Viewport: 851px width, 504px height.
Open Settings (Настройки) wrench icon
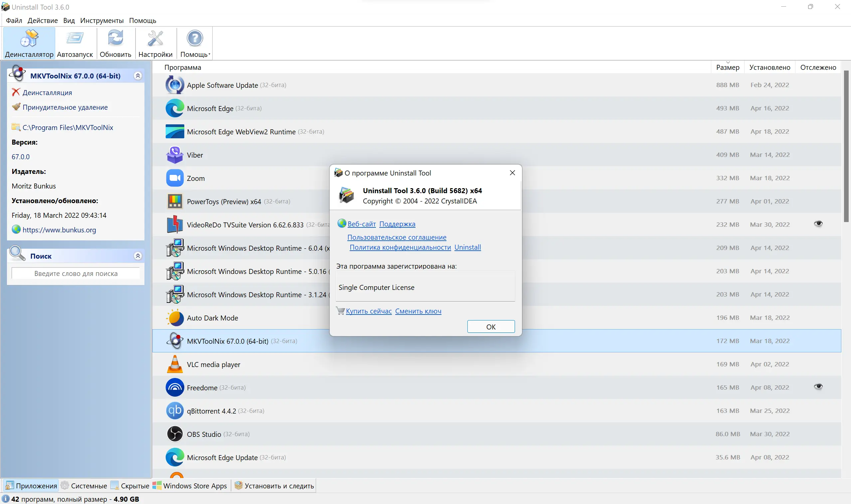[155, 38]
